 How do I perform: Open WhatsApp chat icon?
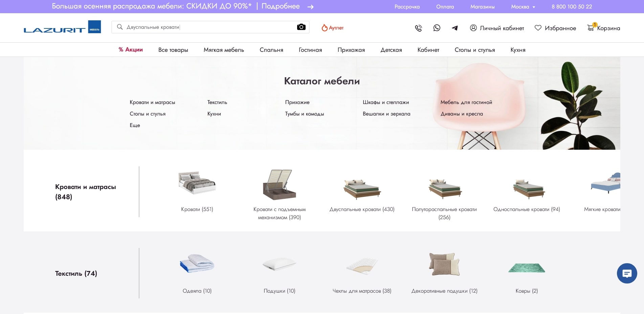pos(437,28)
